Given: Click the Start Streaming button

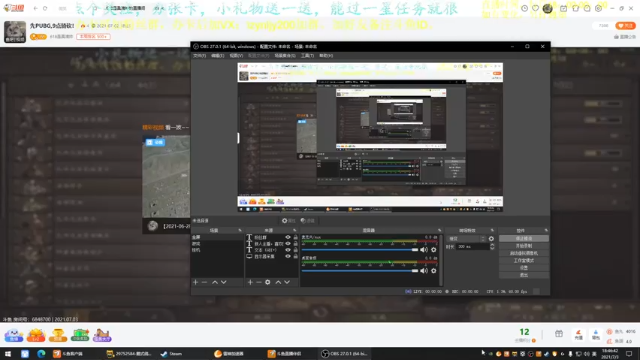Looking at the screenshot, I should pyautogui.click(x=524, y=238).
